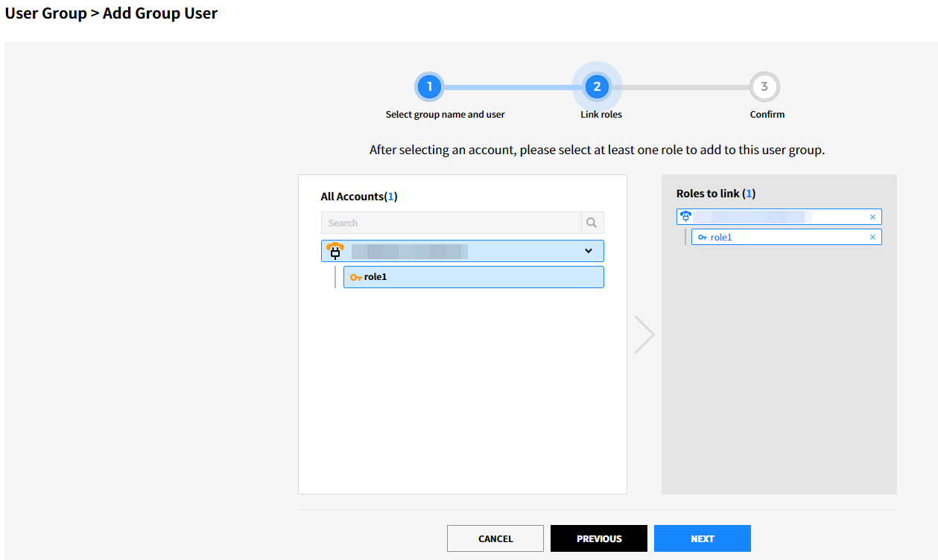This screenshot has width=938, height=560.
Task: Click the account plug icon under All Accounts
Action: pos(335,251)
